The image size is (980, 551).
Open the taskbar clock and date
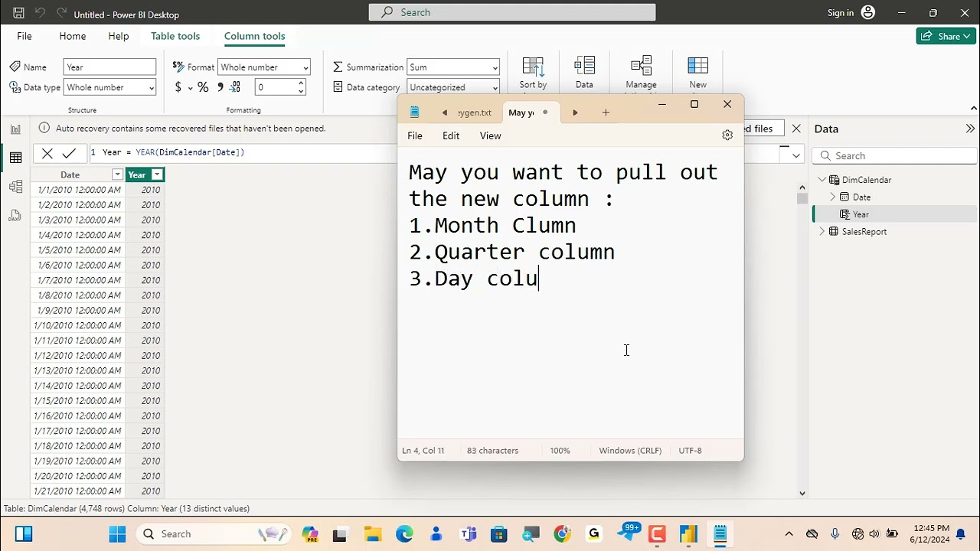pyautogui.click(x=929, y=534)
